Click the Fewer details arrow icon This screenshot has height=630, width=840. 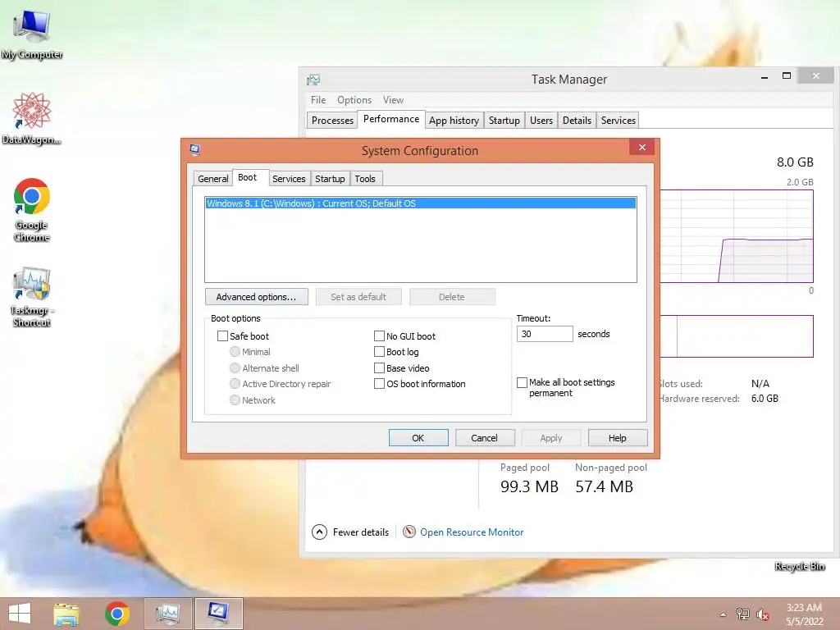click(x=319, y=532)
